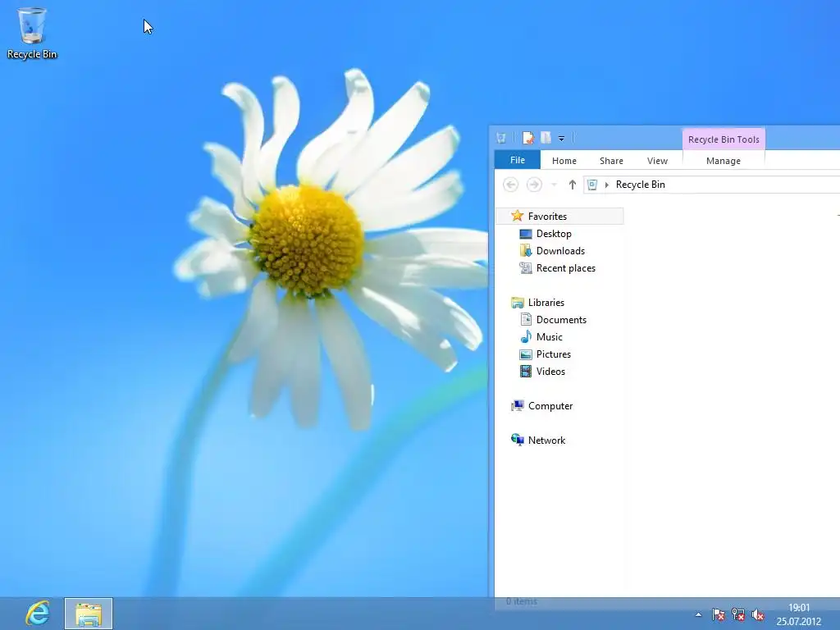Click the Network globe icon
Image resolution: width=840 pixels, height=630 pixels.
517,440
